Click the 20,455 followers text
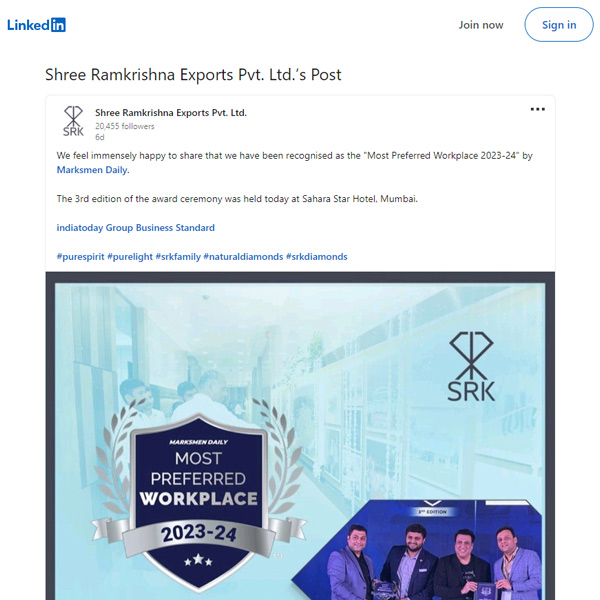 pos(125,126)
